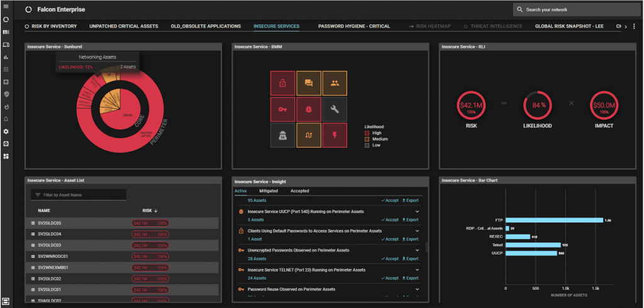Expand the Insecure Service TELNET insight
This screenshot has width=644, height=308.
pos(418,270)
